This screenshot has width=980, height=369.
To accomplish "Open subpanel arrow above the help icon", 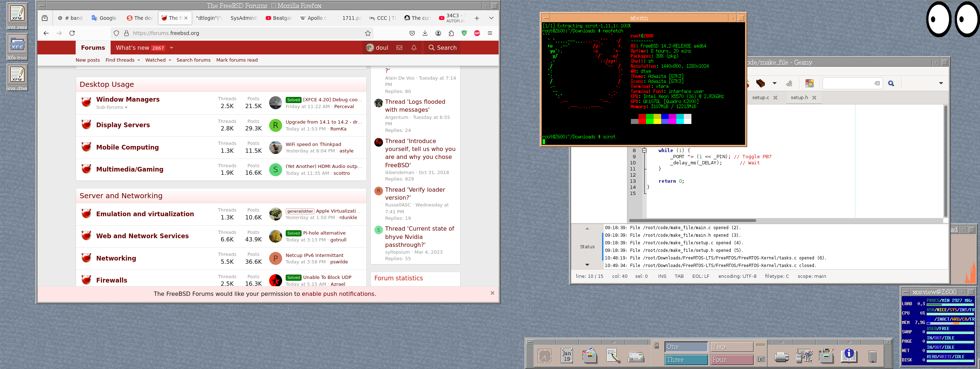I will (849, 342).
